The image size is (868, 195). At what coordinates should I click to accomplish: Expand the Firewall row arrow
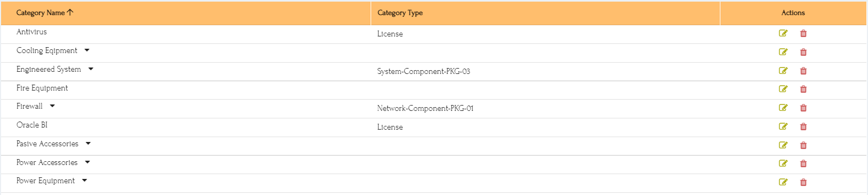tap(52, 106)
